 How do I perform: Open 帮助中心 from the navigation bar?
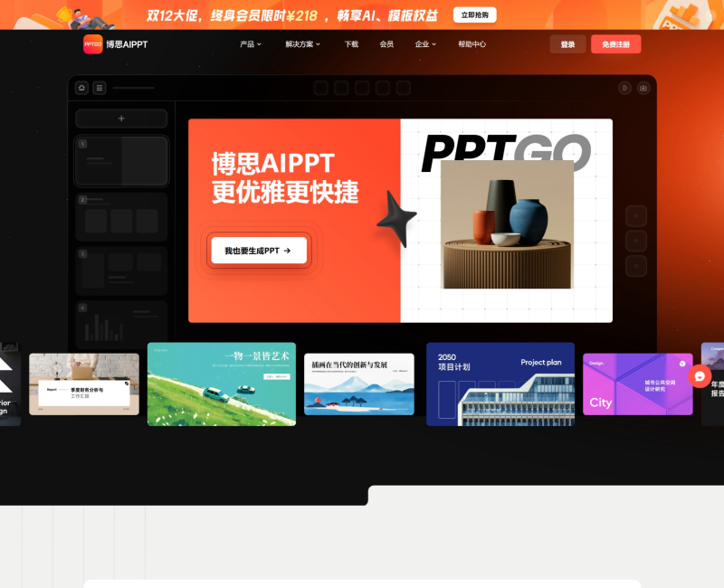click(x=472, y=43)
